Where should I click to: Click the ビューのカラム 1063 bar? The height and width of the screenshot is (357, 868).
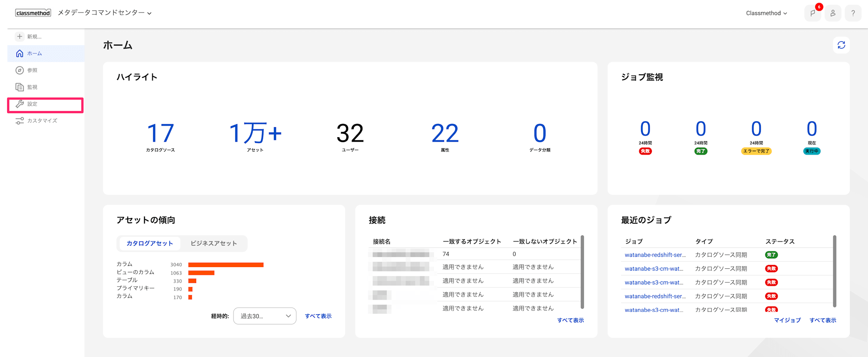coord(201,273)
